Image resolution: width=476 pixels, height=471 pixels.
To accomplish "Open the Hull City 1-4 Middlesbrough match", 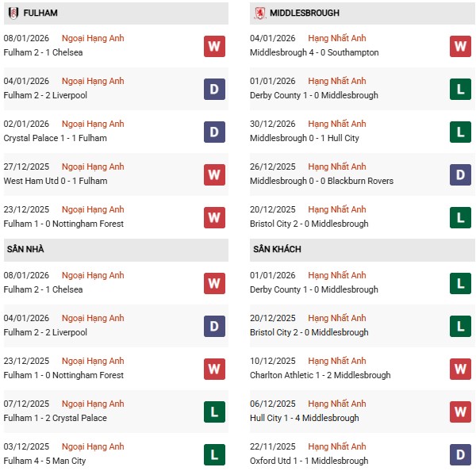I will coord(304,418).
